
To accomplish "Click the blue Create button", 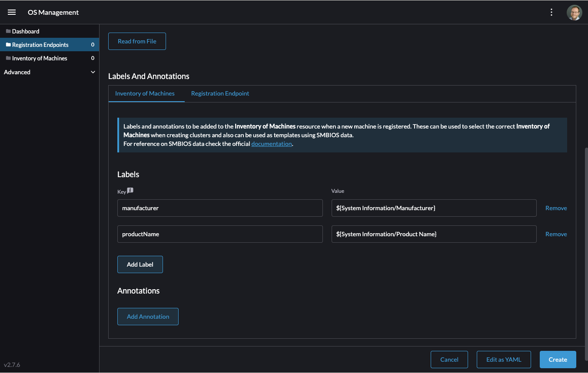I will pyautogui.click(x=558, y=360).
